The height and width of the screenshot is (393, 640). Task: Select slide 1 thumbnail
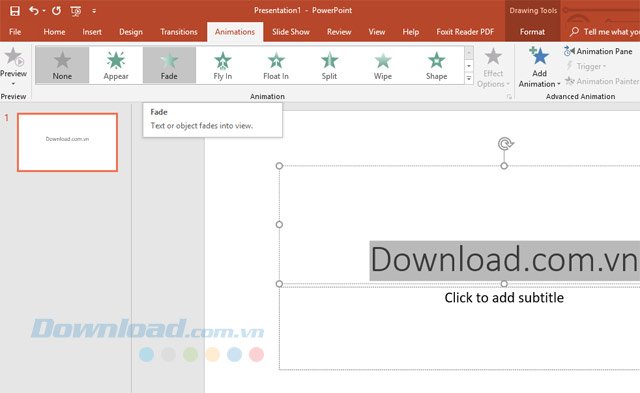click(x=67, y=142)
